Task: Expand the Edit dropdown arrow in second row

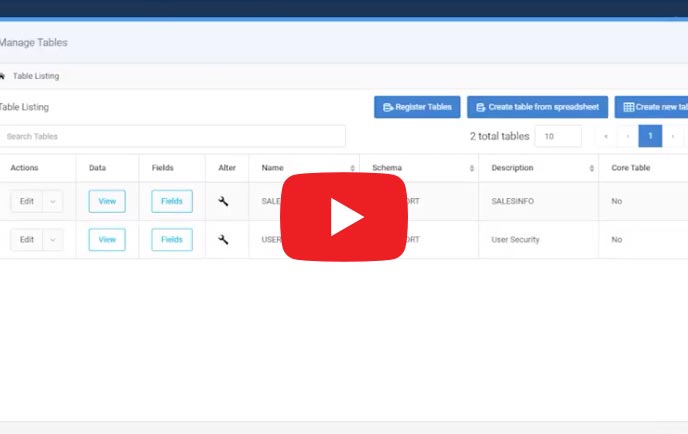Action: pyautogui.click(x=52, y=239)
